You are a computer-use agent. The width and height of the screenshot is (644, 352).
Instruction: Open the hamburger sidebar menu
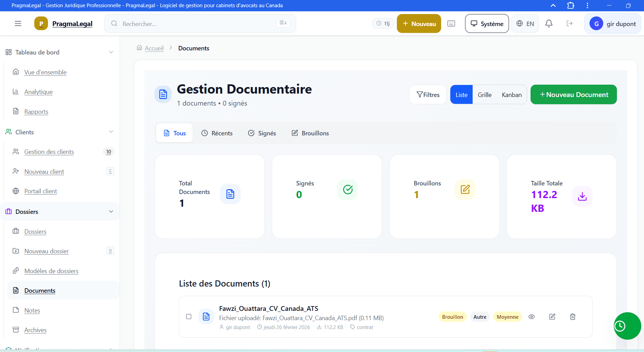click(18, 24)
